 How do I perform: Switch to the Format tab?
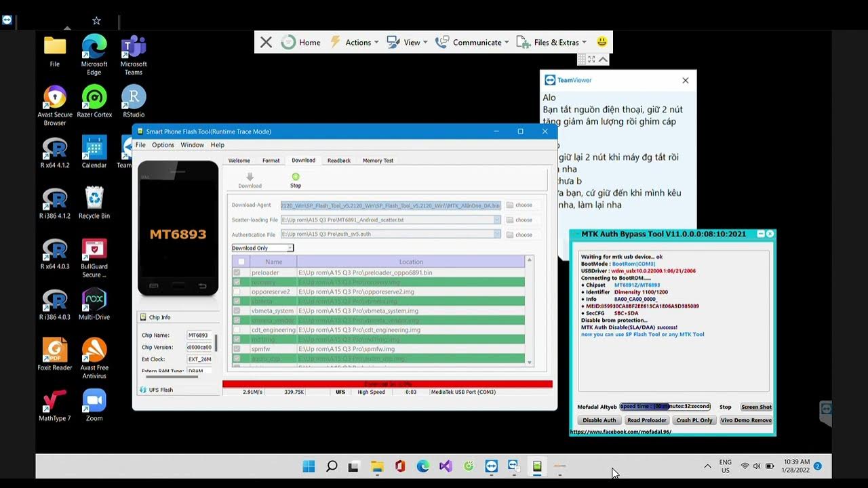pos(271,161)
